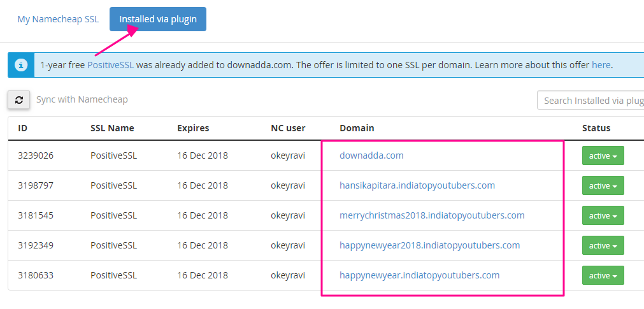Click okeyravi user in row 3192349
This screenshot has width=644, height=309.
coord(288,245)
